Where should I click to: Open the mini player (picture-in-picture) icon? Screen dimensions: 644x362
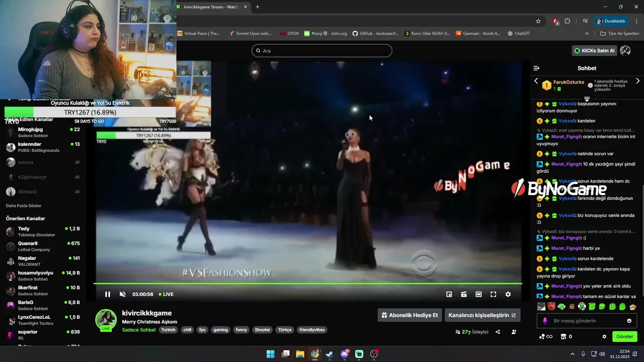point(449,294)
